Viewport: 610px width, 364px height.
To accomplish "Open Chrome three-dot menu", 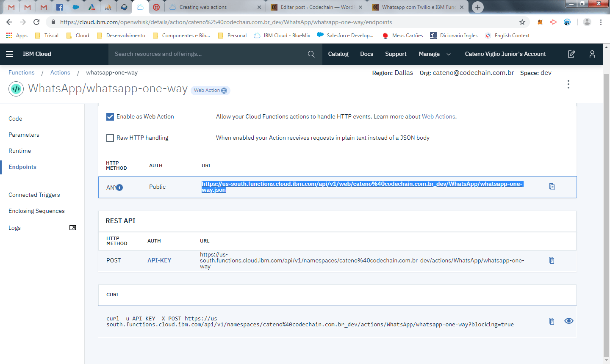I will coord(601,22).
